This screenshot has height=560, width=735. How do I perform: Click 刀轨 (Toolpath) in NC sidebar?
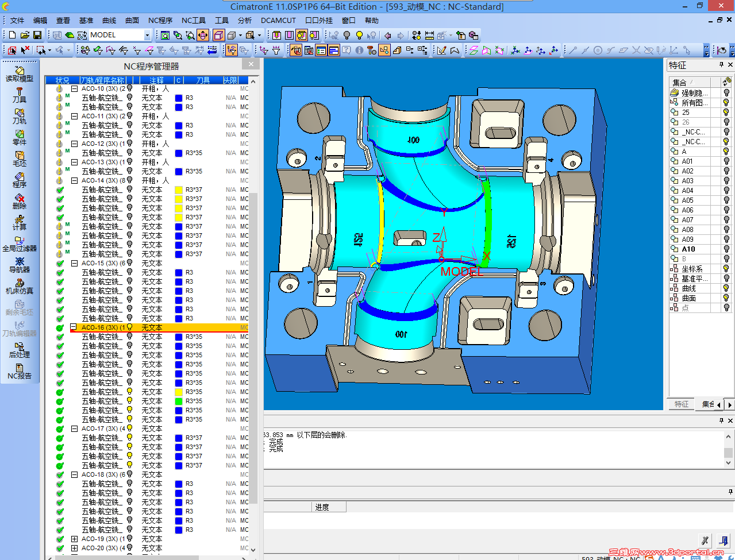pyautogui.click(x=20, y=117)
